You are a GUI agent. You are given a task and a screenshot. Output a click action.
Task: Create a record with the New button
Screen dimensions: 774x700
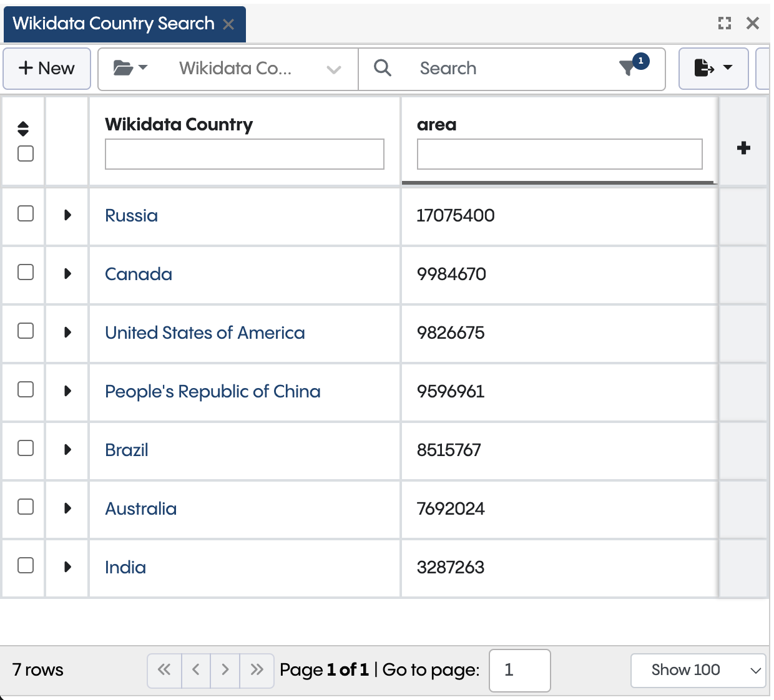point(47,68)
